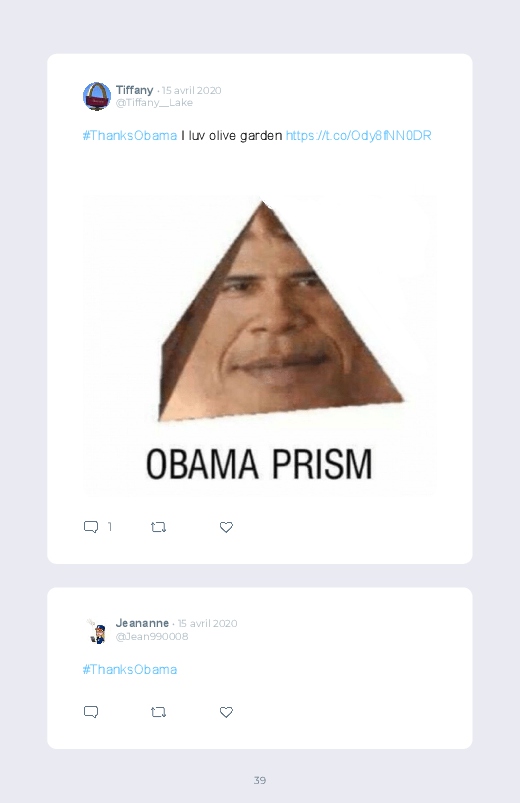The image size is (520, 803).
Task: Like Jeananne's tweet with the heart icon
Action: point(226,712)
